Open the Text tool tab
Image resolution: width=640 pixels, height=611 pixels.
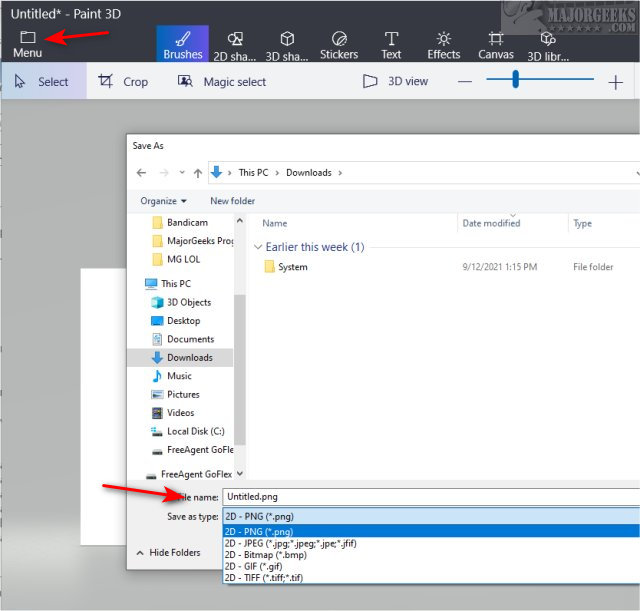coord(391,45)
